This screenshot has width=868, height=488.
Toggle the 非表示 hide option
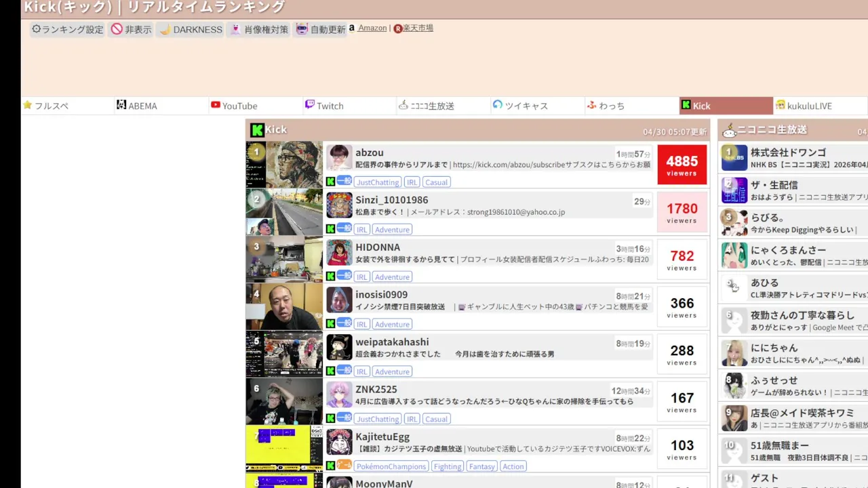[x=132, y=29]
